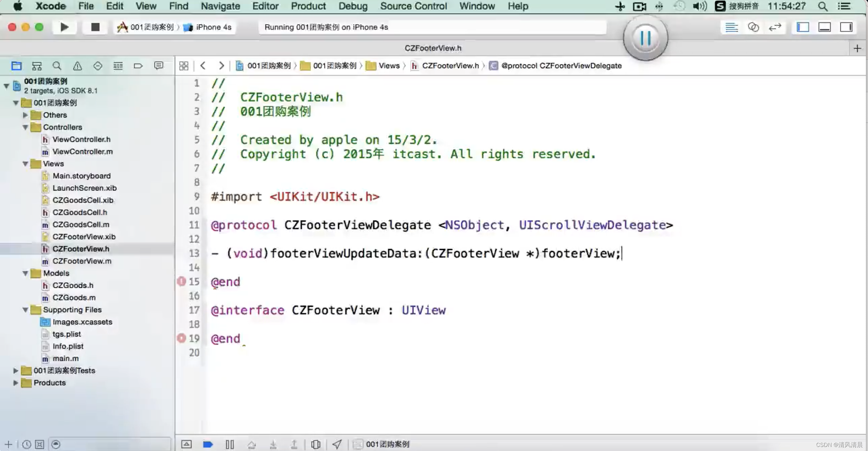The width and height of the screenshot is (868, 451).
Task: Click the Run button to build project
Action: (64, 26)
